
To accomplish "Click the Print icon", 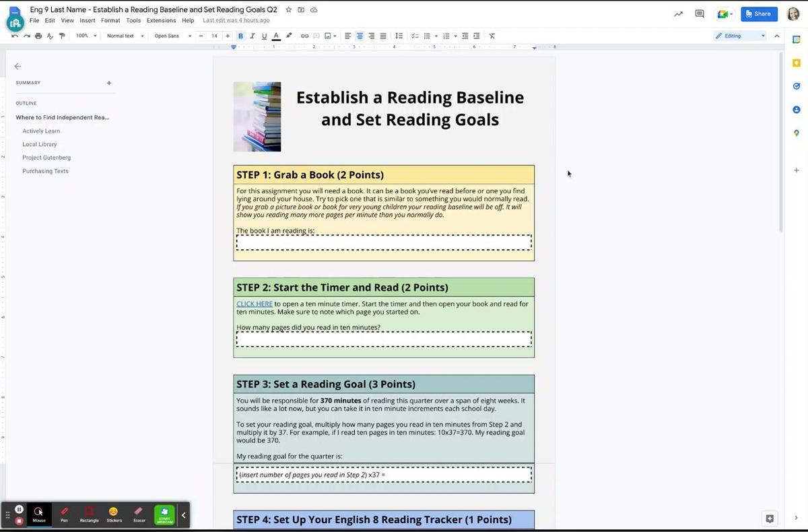I will 38,36.
